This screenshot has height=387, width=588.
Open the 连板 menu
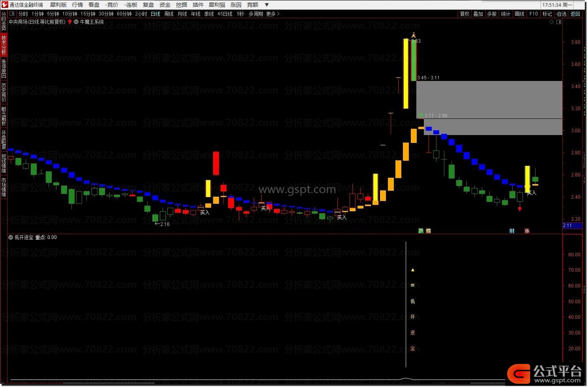pos(131,5)
